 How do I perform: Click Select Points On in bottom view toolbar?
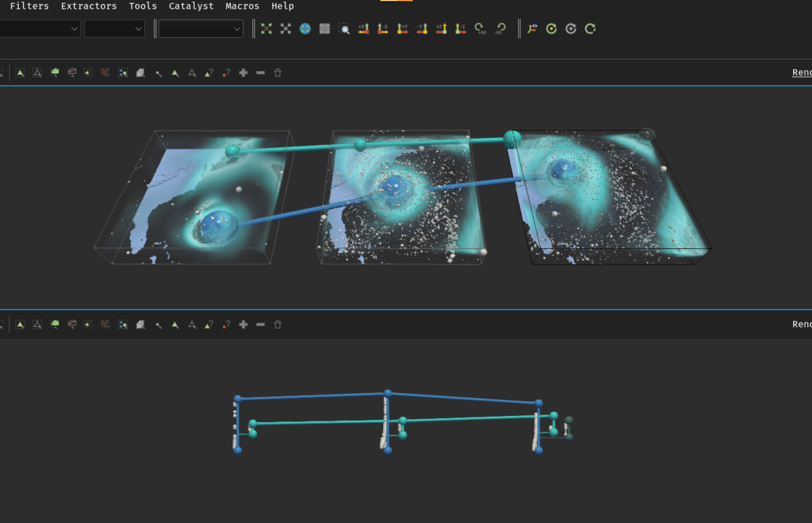click(x=37, y=325)
